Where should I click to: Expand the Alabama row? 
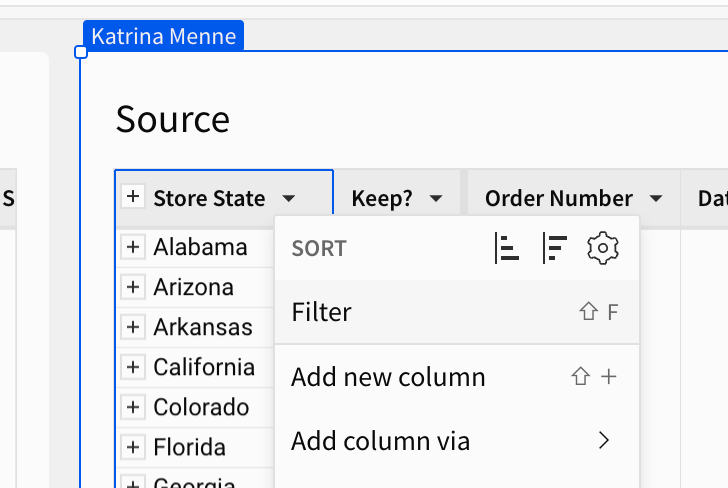pos(133,247)
